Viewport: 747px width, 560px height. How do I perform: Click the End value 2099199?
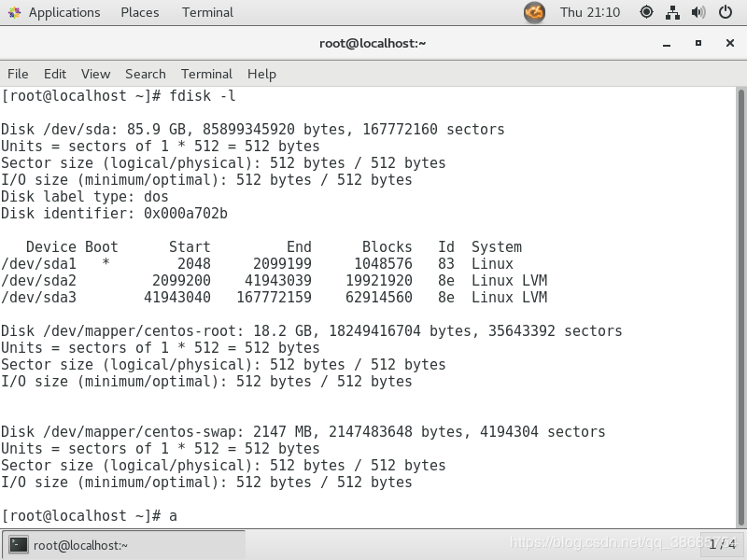click(282, 263)
